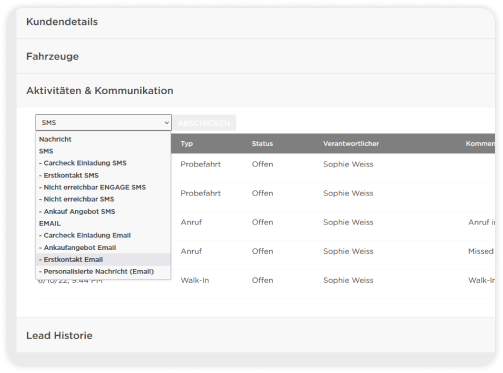
Task: Click Offen status in Walk-In row
Action: point(263,280)
